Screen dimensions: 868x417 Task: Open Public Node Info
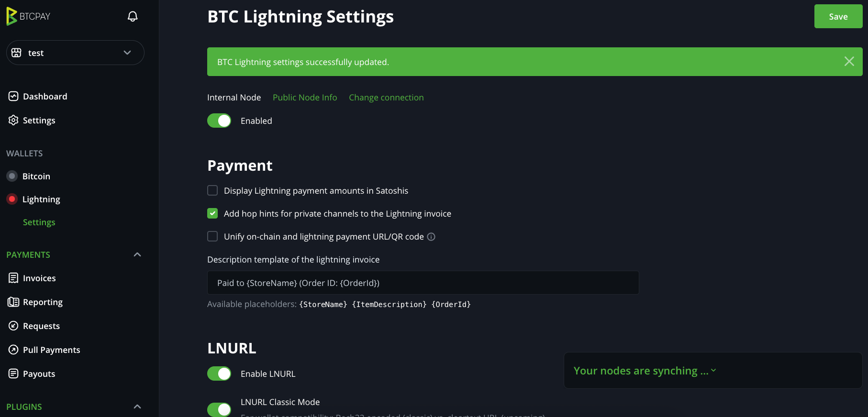click(305, 97)
